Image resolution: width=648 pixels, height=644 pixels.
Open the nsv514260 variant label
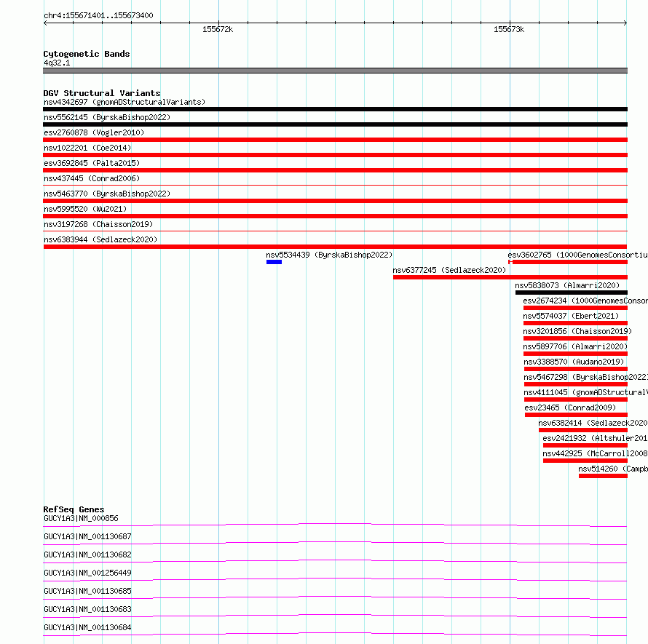(613, 469)
